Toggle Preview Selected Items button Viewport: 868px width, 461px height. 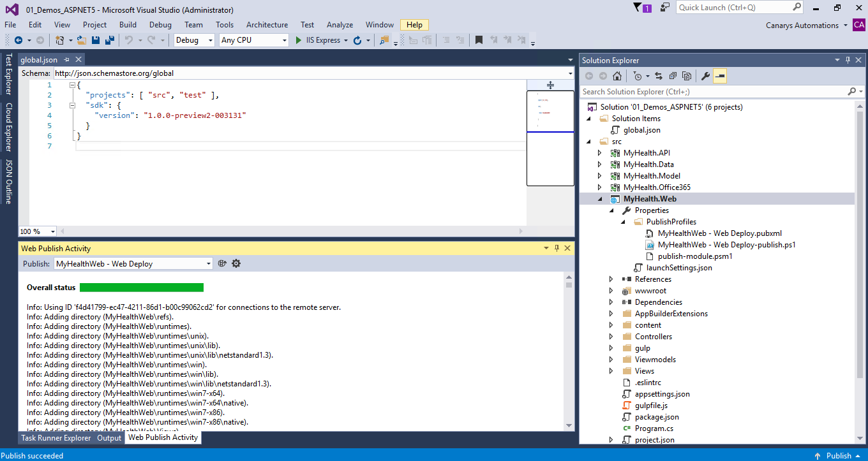coord(720,76)
